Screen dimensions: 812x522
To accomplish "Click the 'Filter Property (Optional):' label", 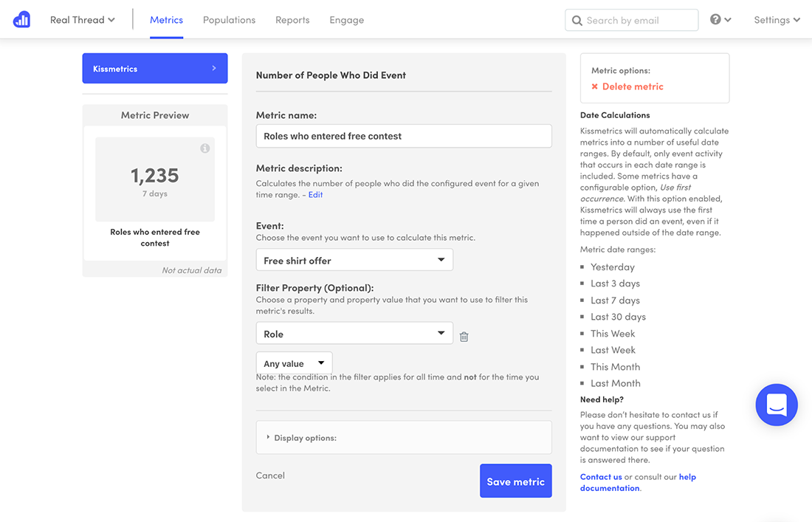I will (x=315, y=288).
